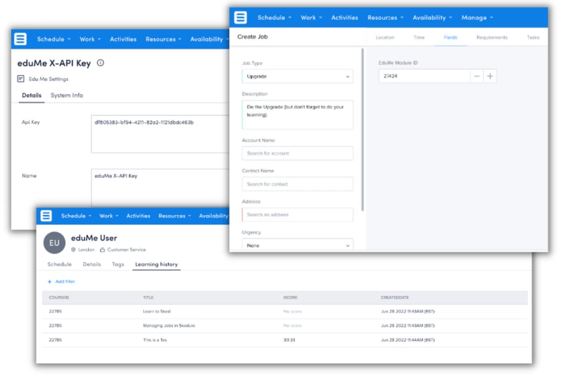
Task: Expand the Manage menu in the Create Job window
Action: coord(477,18)
